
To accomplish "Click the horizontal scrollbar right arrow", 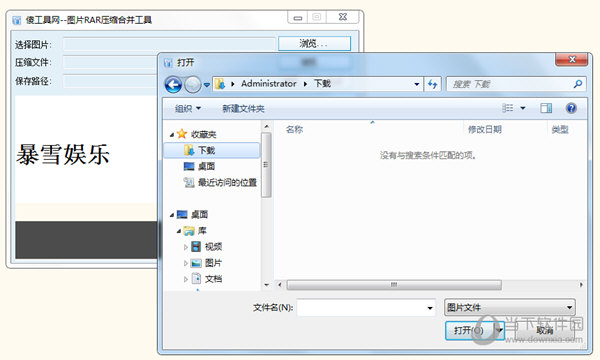I will (581, 285).
